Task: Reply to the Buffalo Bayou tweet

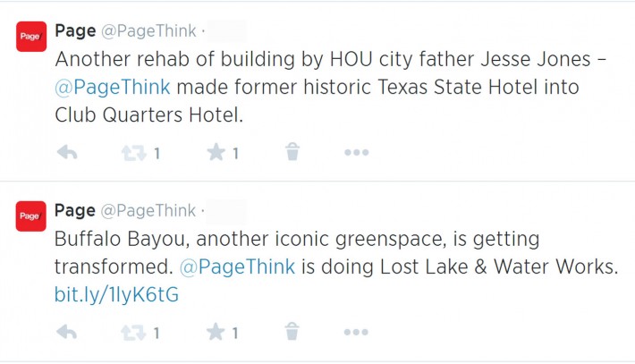Action: pos(67,333)
